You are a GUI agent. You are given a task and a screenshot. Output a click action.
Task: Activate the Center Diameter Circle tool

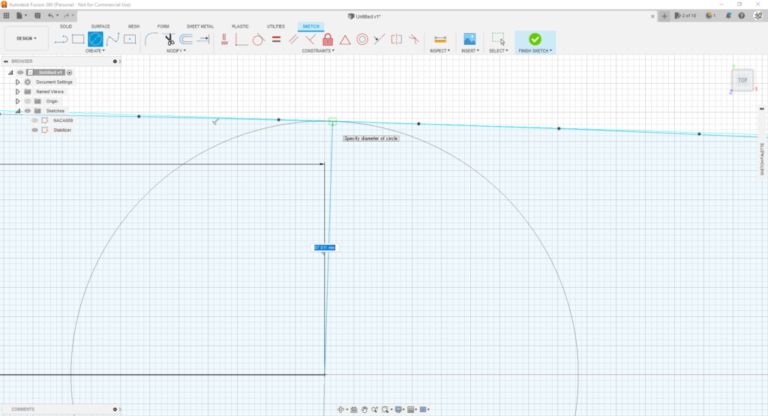pos(95,39)
